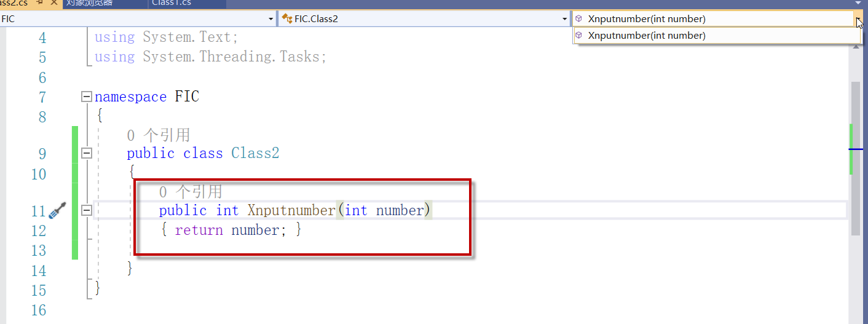Click the method cube icon in the member box

(x=578, y=18)
